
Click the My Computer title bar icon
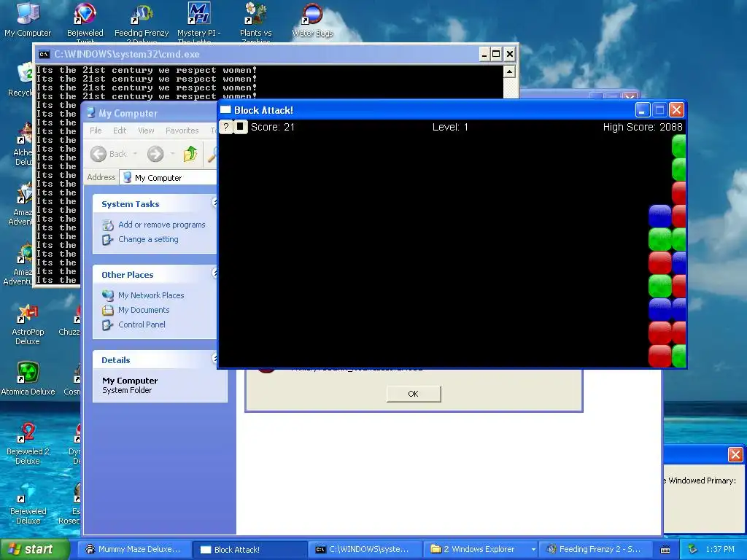[90, 113]
